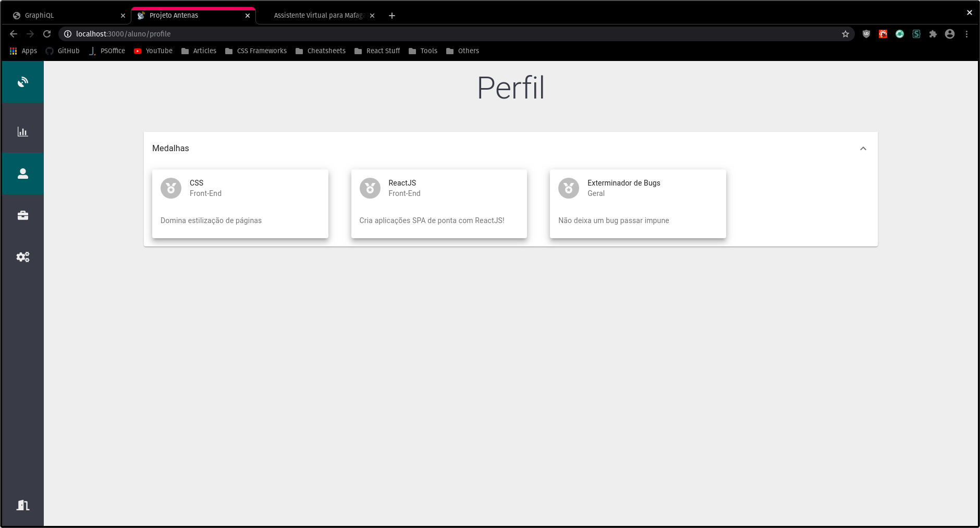
Task: Open the red extension icon
Action: [x=883, y=34]
